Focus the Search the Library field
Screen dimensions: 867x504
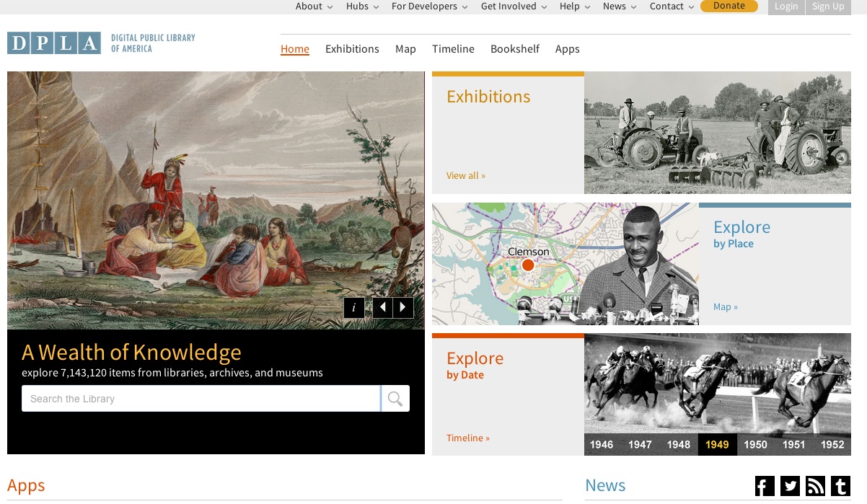point(201,399)
